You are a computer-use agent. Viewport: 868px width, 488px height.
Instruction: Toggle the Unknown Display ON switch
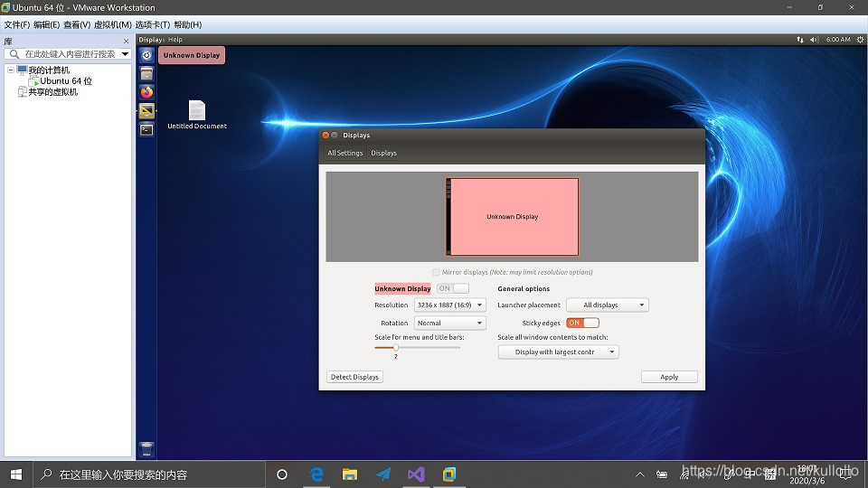(453, 288)
